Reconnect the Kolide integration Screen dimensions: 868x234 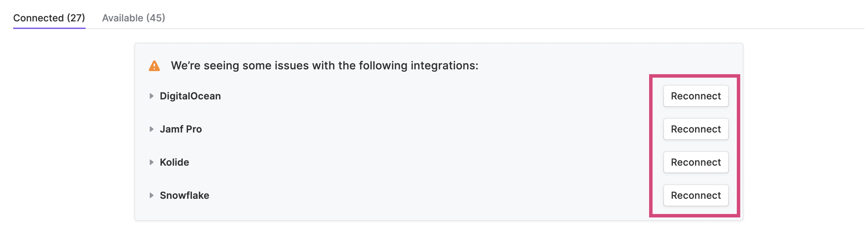[x=696, y=162]
